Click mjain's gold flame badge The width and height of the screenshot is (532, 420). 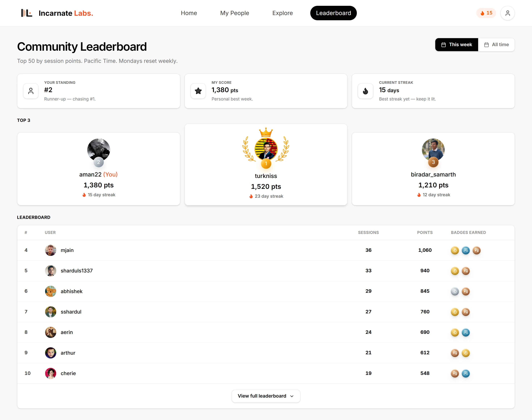pos(455,250)
